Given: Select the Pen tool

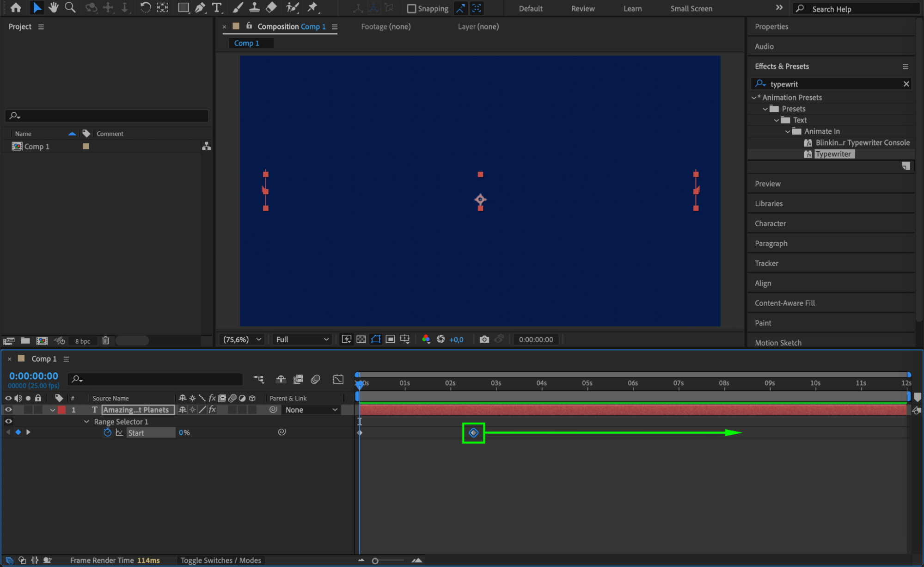Looking at the screenshot, I should coord(200,7).
